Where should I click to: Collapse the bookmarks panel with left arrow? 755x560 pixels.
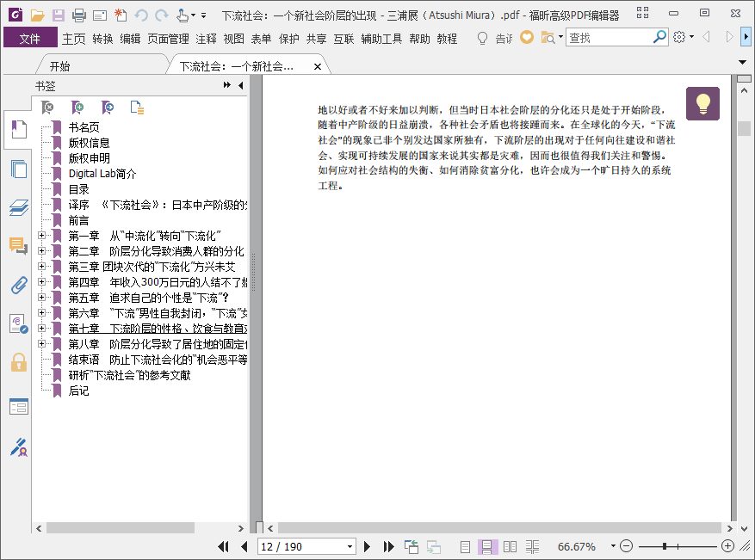[241, 85]
